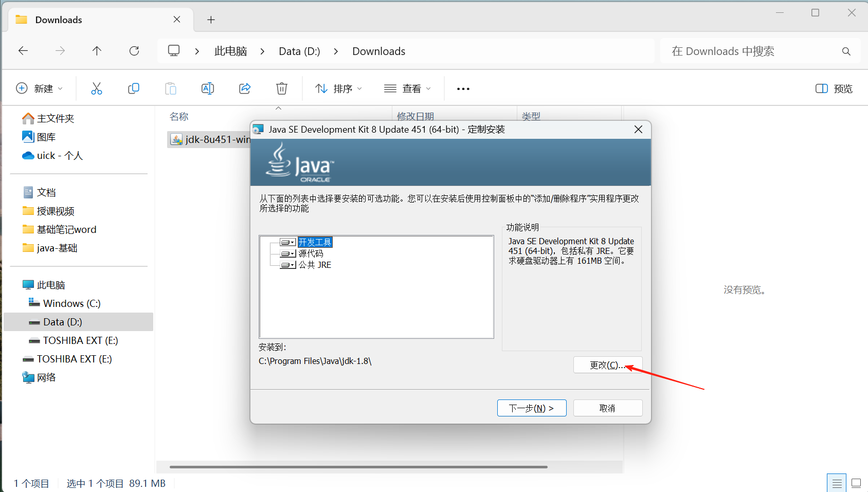The image size is (868, 492).
Task: Click the Copy icon in the toolbar
Action: tap(134, 88)
